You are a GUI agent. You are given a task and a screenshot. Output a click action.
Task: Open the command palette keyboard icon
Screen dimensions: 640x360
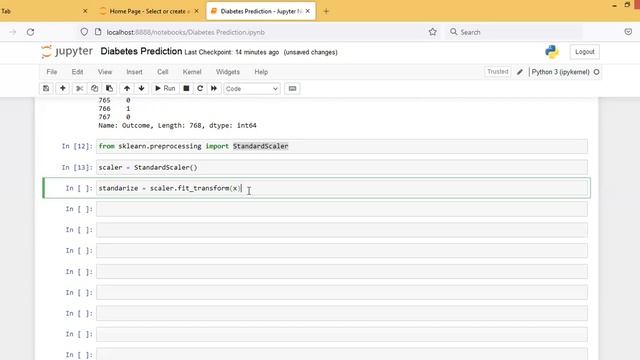292,89
